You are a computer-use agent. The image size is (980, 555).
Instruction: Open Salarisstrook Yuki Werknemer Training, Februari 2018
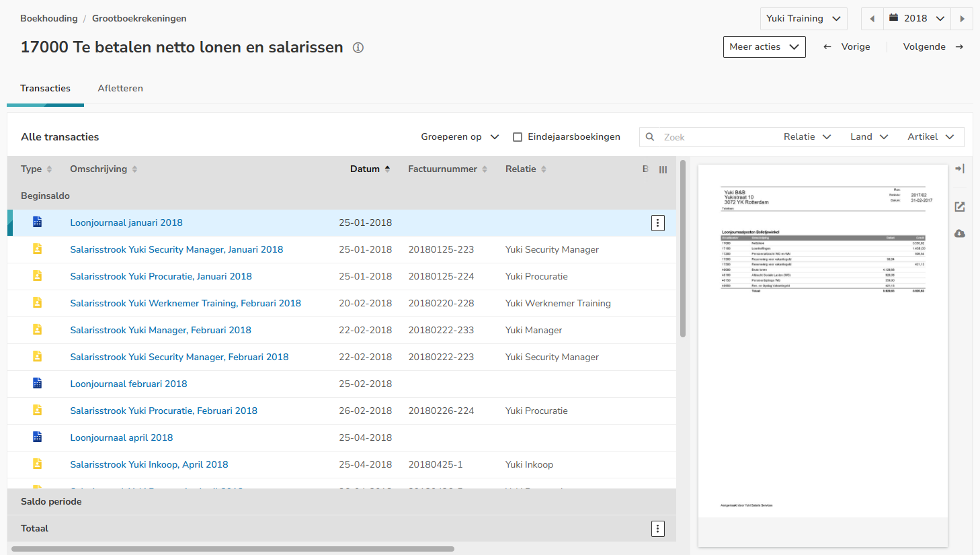click(x=186, y=304)
